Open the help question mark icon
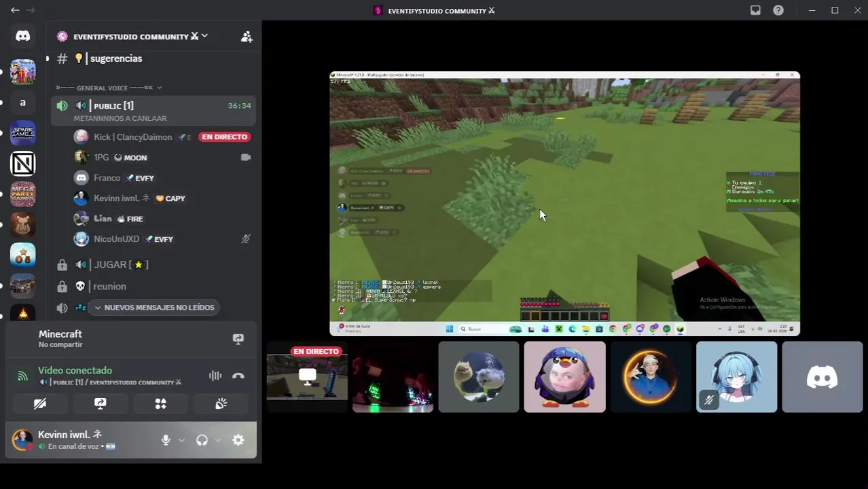 (x=778, y=10)
